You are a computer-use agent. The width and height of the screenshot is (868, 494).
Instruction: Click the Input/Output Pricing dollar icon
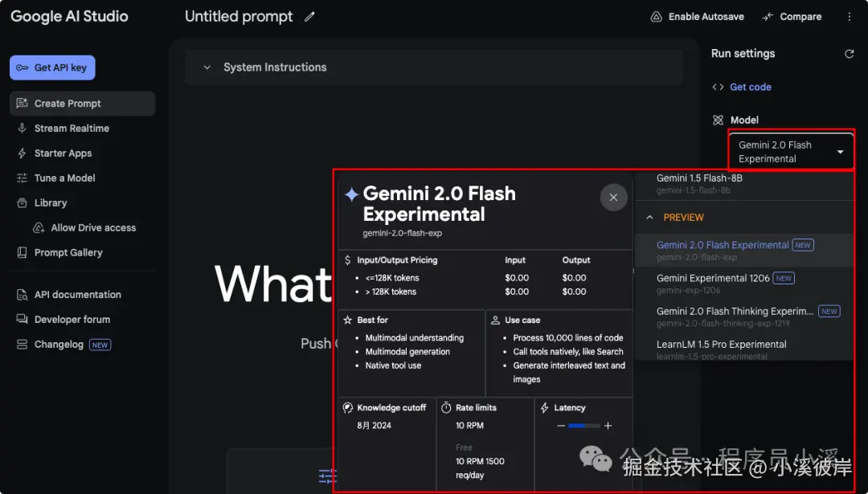348,260
